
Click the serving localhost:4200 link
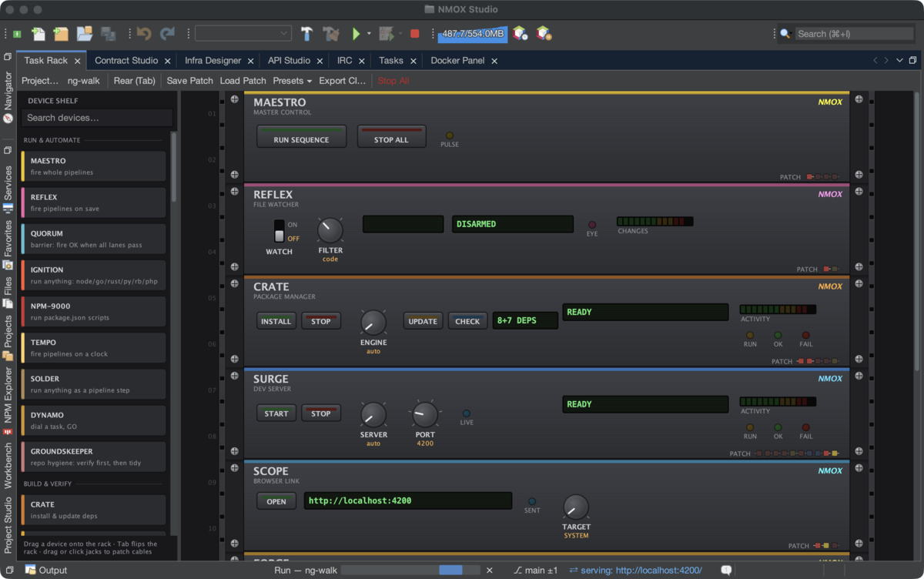tap(635, 571)
